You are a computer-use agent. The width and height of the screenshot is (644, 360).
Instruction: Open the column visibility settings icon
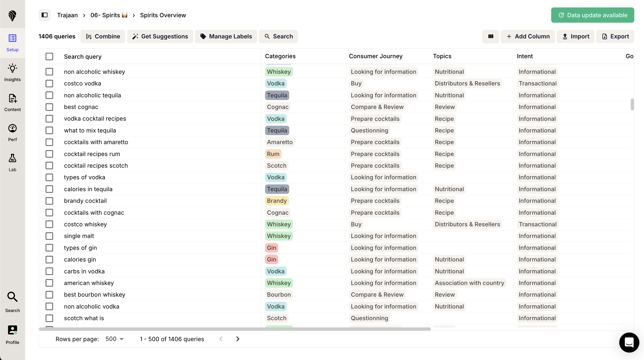click(491, 36)
